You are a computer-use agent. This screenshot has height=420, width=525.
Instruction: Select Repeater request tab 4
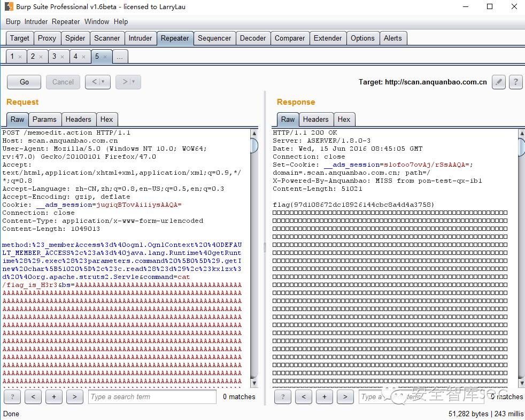click(x=75, y=57)
